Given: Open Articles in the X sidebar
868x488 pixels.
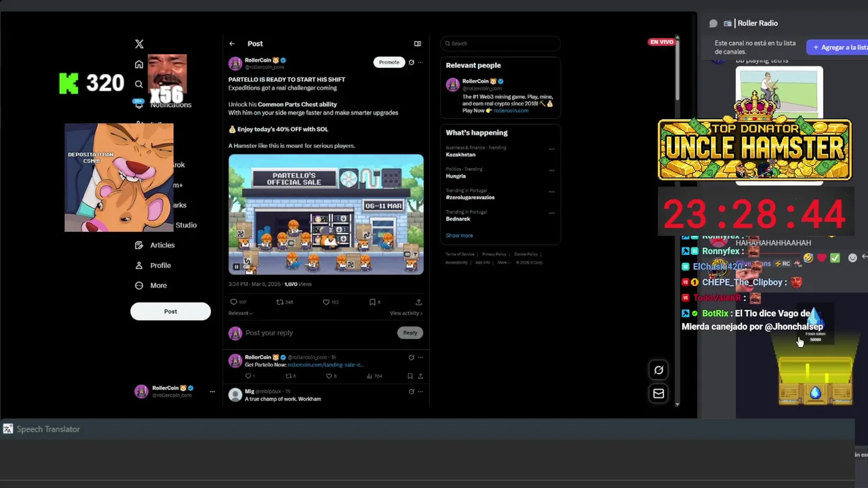Looking at the screenshot, I should 155,245.
